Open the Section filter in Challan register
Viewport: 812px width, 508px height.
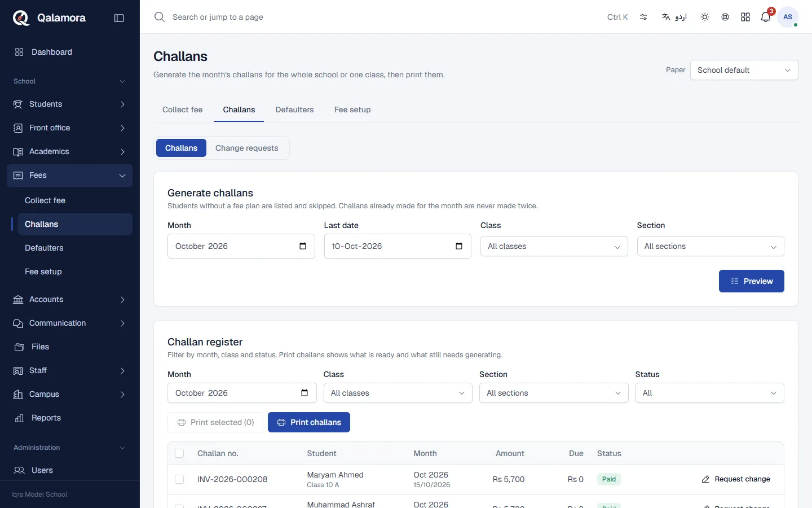pos(554,393)
